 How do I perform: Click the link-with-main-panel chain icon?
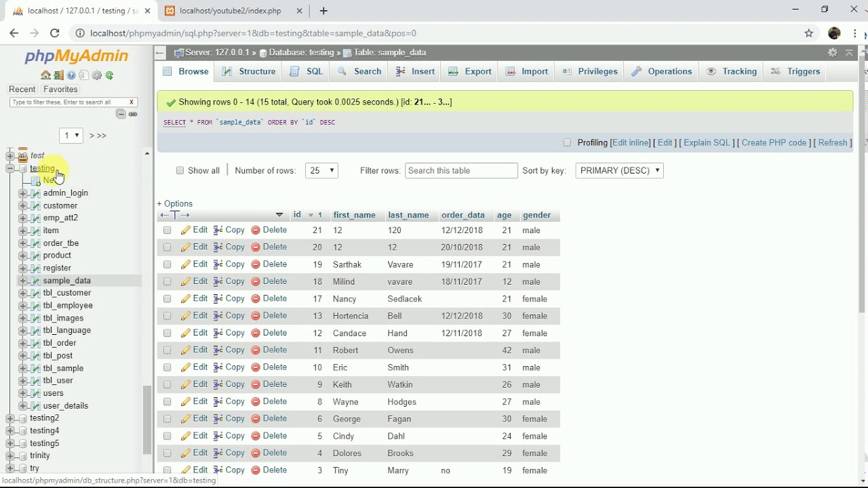133,114
